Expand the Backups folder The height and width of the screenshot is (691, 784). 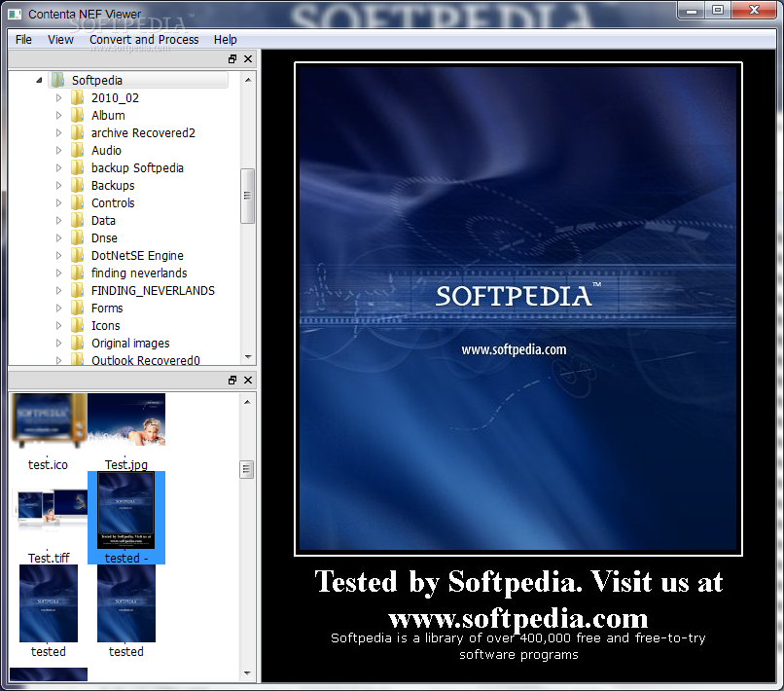(x=58, y=185)
